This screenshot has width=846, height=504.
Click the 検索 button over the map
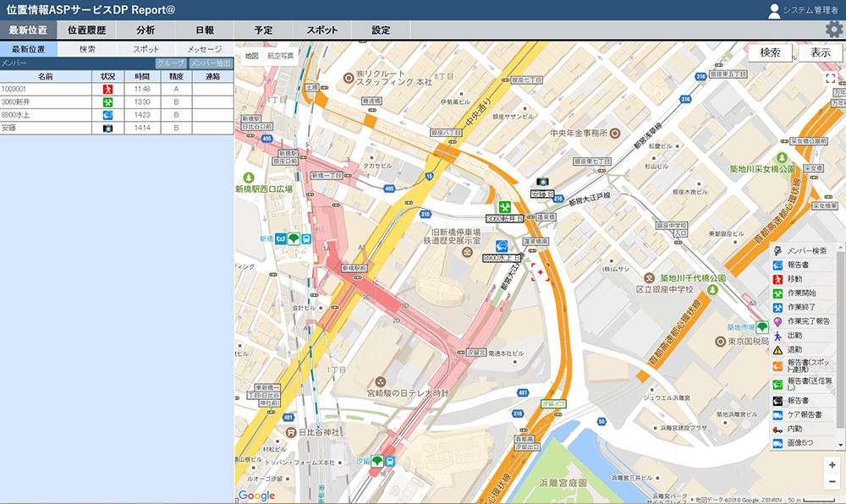coord(770,52)
